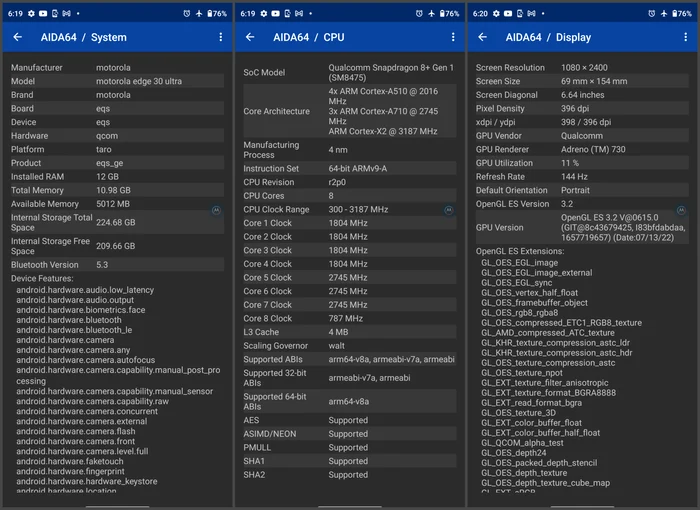Screen dimensions: 700x510
Task: Tap the GL_OES_depth24 extension entry
Action: 514,453
